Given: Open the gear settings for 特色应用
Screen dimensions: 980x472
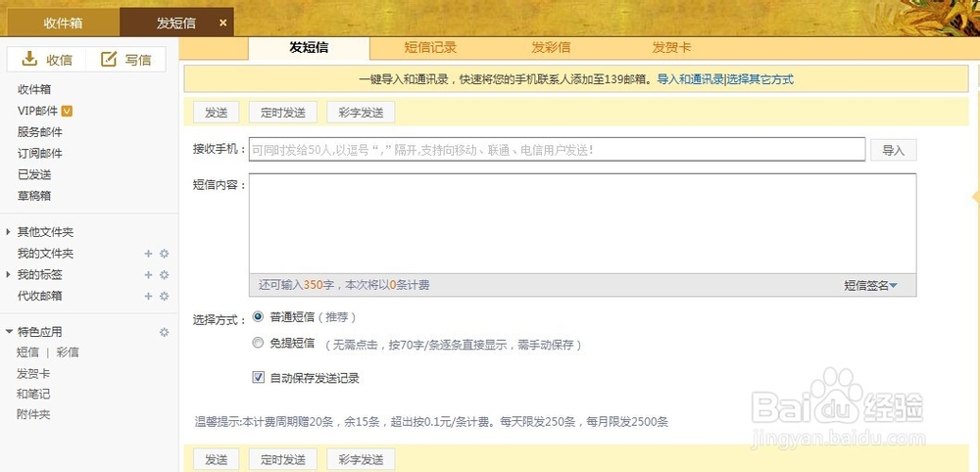Looking at the screenshot, I should [x=165, y=332].
